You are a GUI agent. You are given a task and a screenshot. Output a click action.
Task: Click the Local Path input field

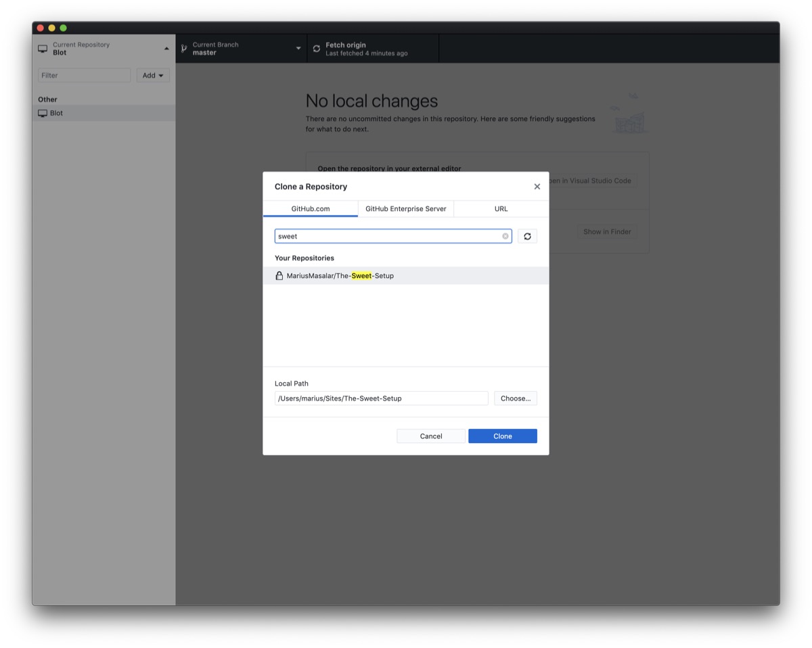coord(381,398)
